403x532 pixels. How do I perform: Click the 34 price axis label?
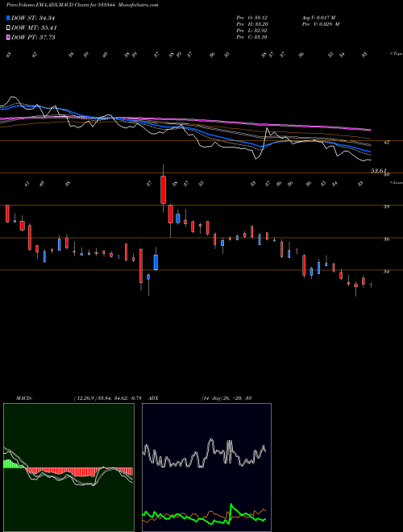tap(386, 272)
